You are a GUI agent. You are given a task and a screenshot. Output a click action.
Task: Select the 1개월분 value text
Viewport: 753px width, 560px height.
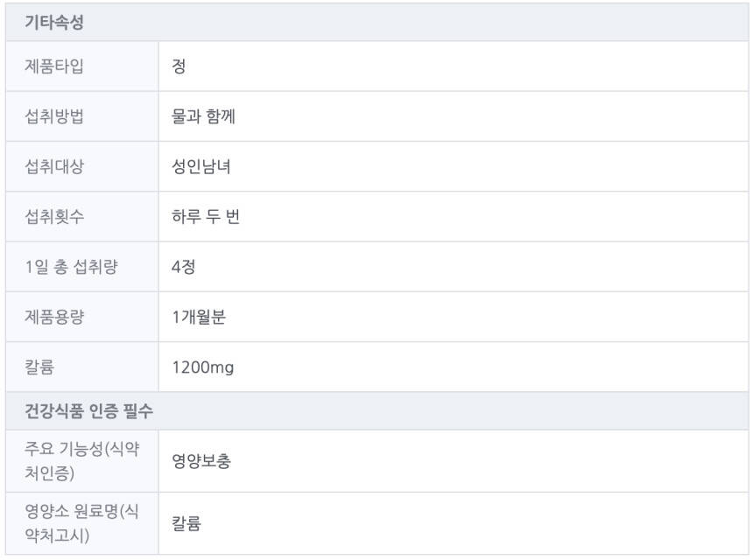pos(199,317)
